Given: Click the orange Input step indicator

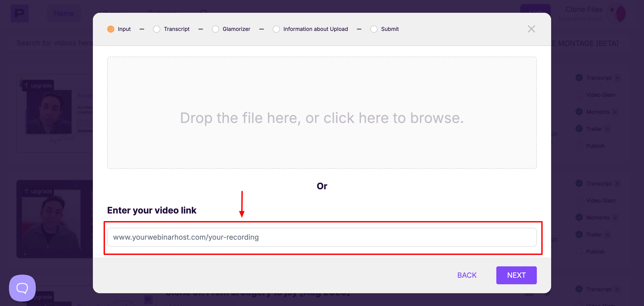Looking at the screenshot, I should tap(111, 29).
